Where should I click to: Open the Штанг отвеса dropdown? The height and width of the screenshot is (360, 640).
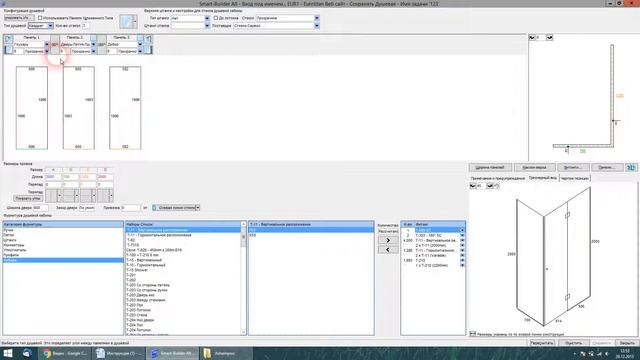tap(207, 26)
